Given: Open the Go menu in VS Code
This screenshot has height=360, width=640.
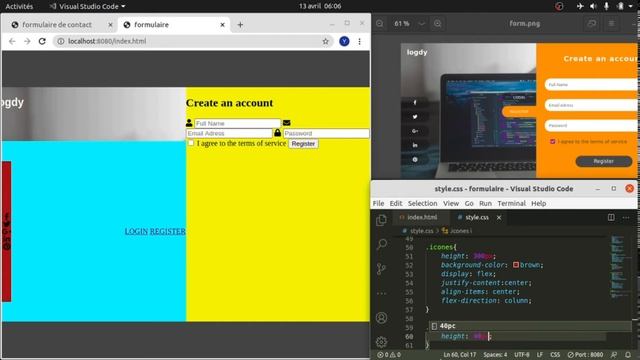Looking at the screenshot, I should pyautogui.click(x=469, y=203).
